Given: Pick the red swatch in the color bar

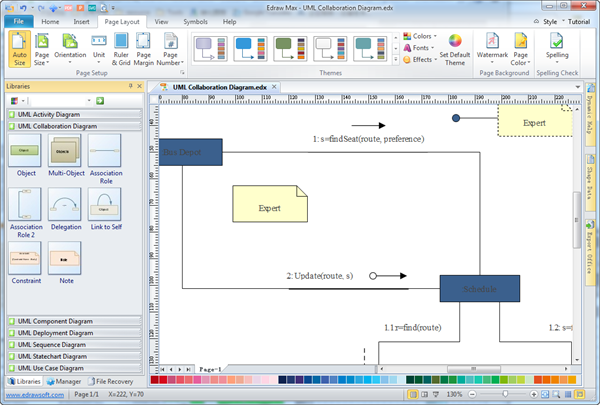Looking at the screenshot, I should pyautogui.click(x=155, y=380).
